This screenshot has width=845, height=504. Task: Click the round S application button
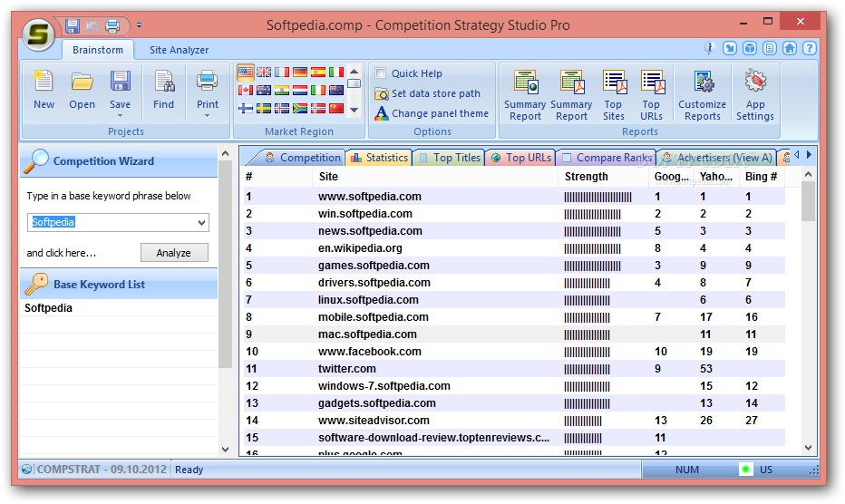pos(38,34)
